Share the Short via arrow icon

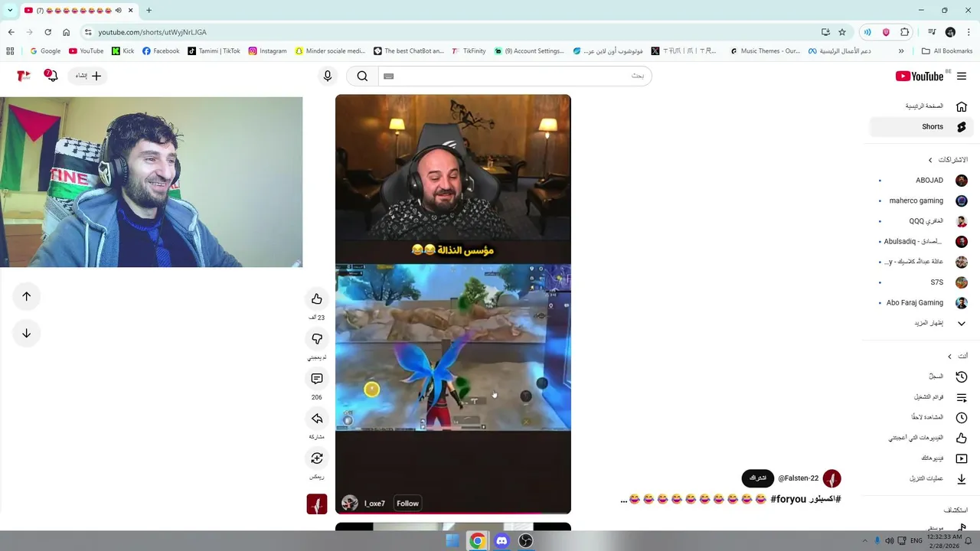click(317, 419)
